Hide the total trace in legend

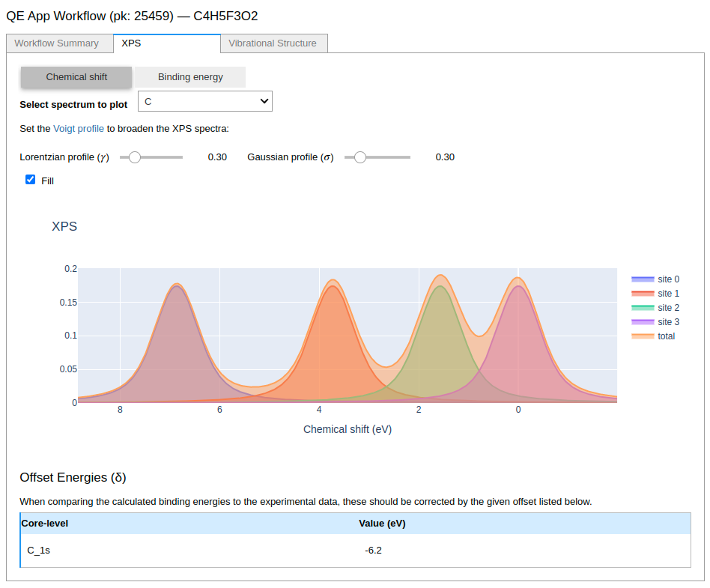[x=653, y=336]
